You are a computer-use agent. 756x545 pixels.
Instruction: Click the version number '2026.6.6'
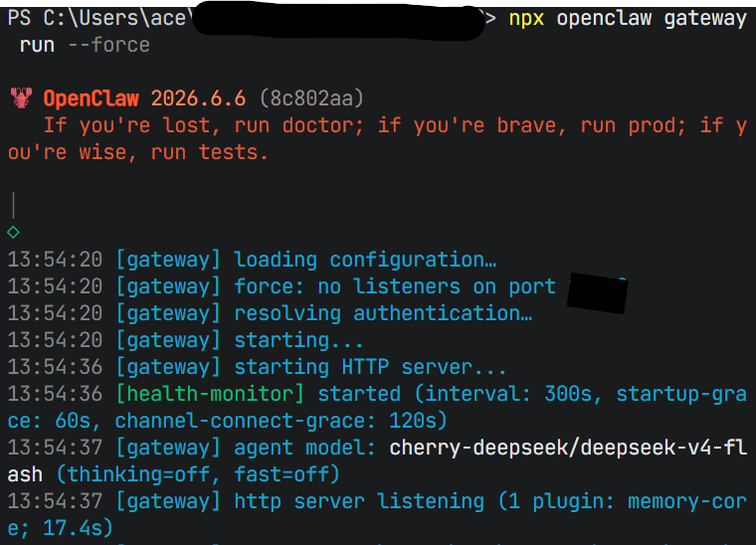199,98
